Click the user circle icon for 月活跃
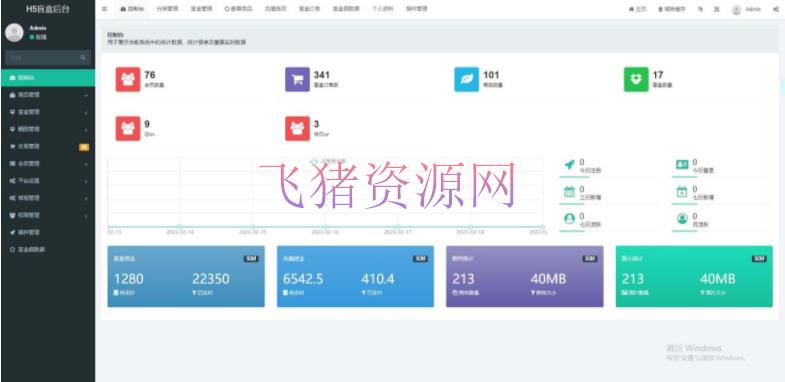This screenshot has height=382, width=785. click(682, 219)
